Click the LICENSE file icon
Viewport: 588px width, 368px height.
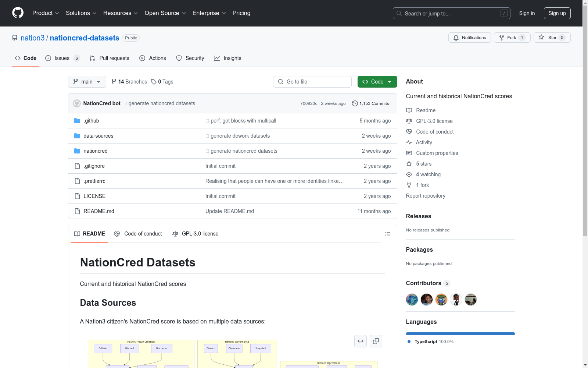[x=77, y=196]
